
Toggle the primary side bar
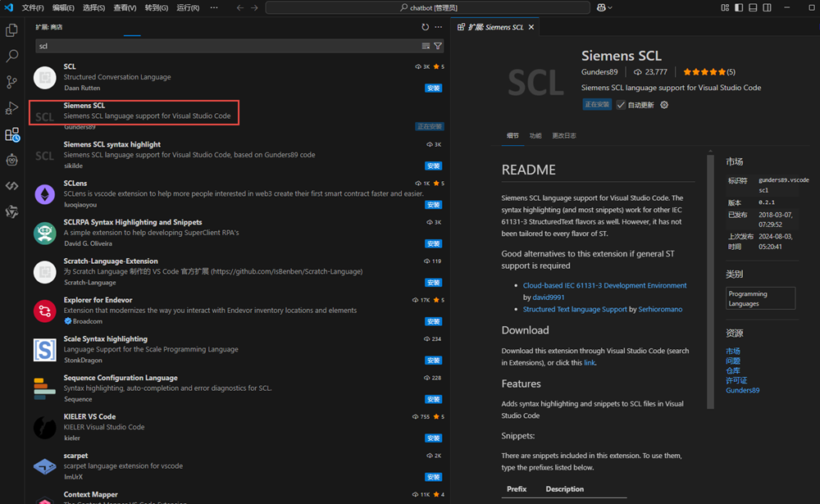(739, 8)
